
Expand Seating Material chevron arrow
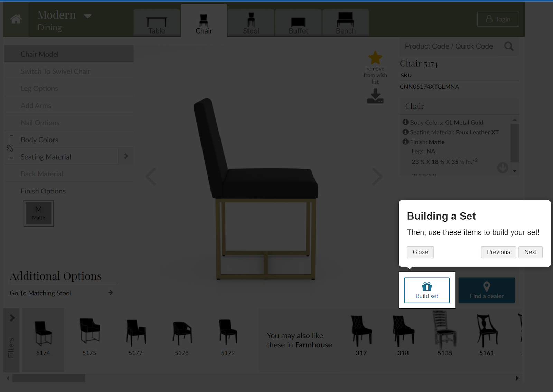[x=126, y=156]
